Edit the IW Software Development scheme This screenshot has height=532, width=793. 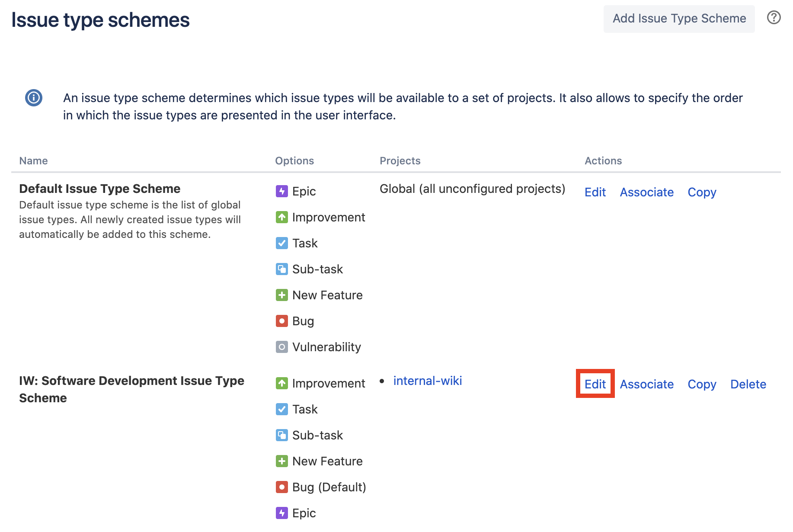(x=595, y=384)
